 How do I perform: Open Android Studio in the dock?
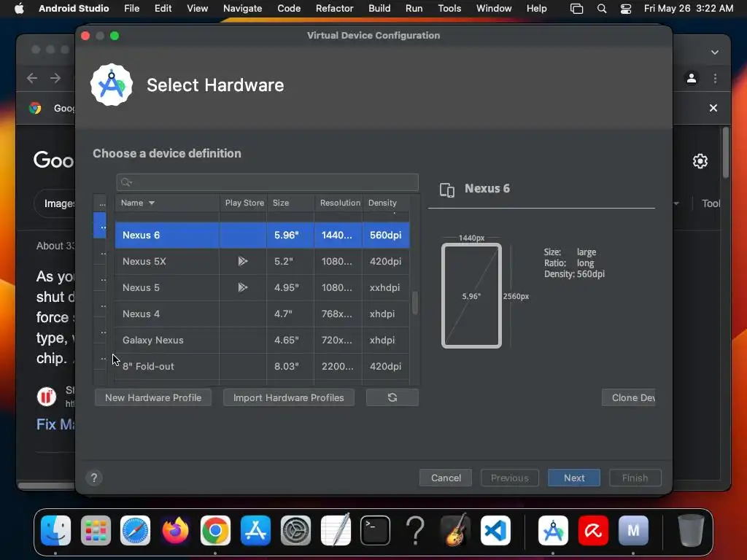click(553, 530)
